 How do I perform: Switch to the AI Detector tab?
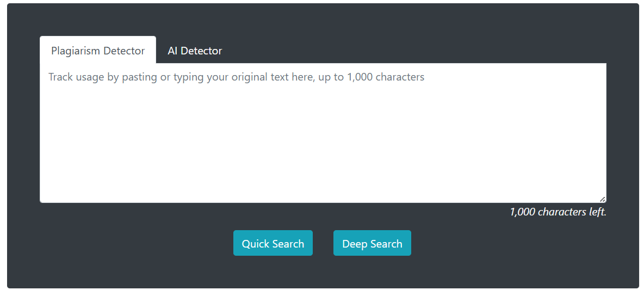click(x=195, y=51)
